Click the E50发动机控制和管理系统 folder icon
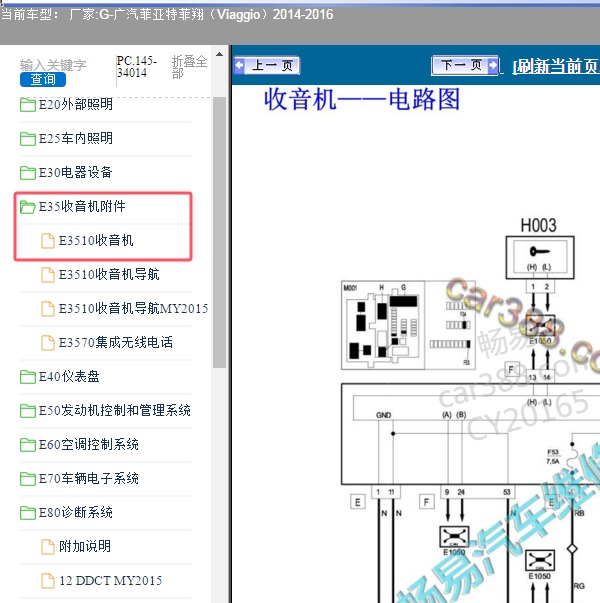Viewport: 600px width, 603px height. point(28,411)
